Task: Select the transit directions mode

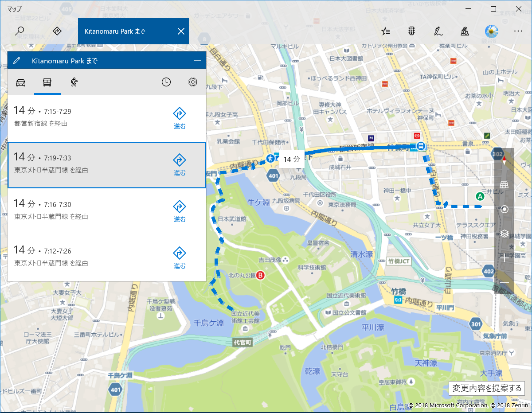Action: coord(47,82)
